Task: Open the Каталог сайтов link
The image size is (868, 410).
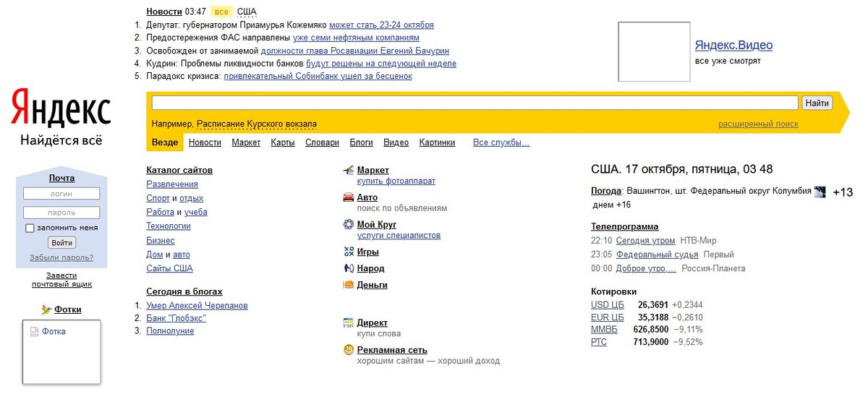Action: [179, 171]
